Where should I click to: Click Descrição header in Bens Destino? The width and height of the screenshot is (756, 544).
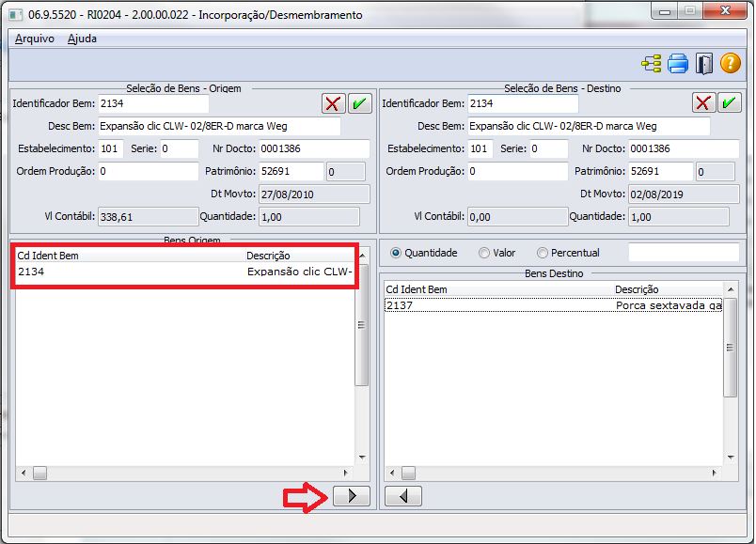637,289
